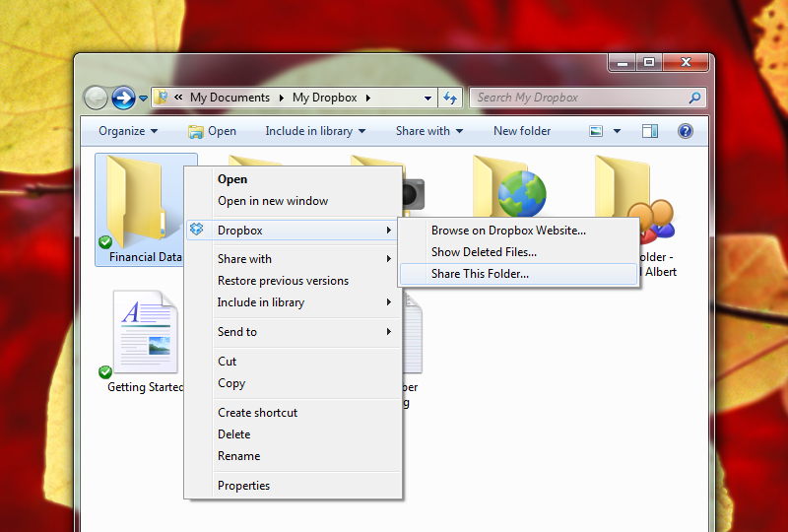Choose Open in new window

tap(294, 201)
